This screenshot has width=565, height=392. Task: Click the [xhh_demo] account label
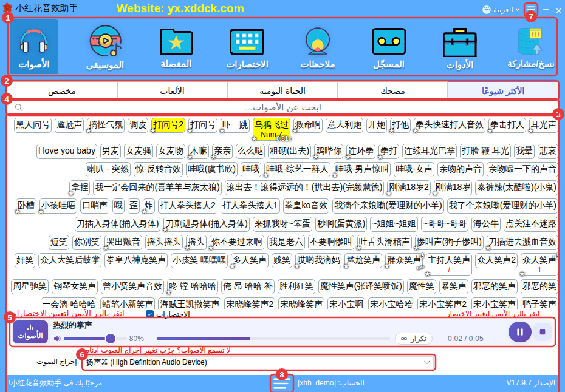point(317,383)
